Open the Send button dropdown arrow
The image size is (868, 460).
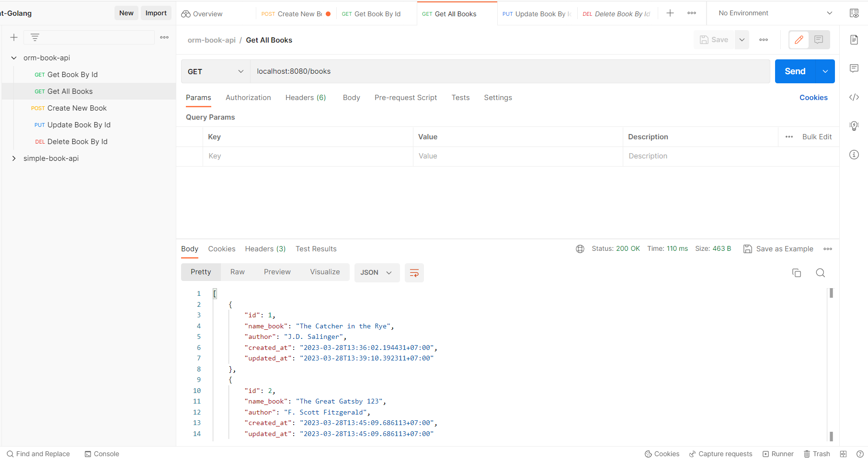click(825, 71)
